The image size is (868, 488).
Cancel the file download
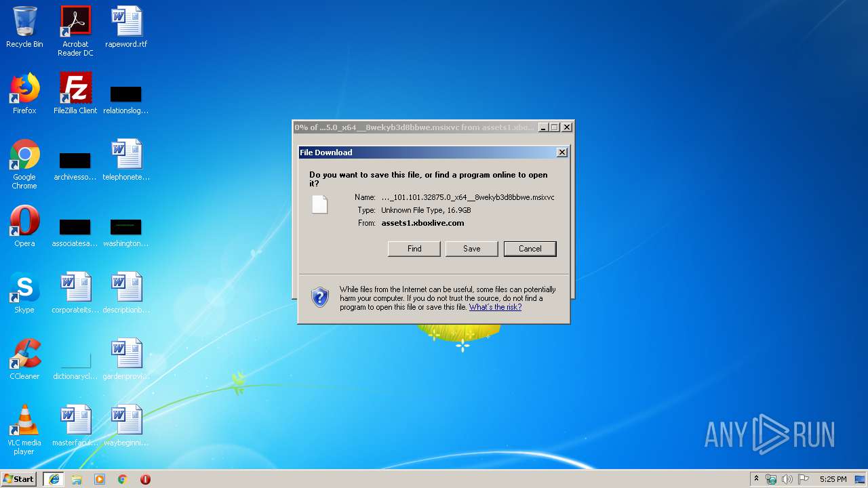(530, 249)
